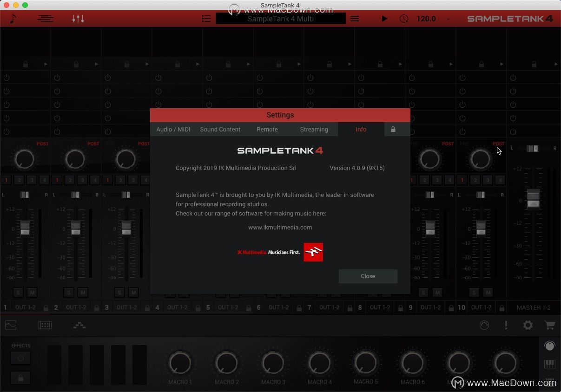Viewport: 561px width, 392px height.
Task: Toggle POST on channel 1
Action: tap(43, 144)
